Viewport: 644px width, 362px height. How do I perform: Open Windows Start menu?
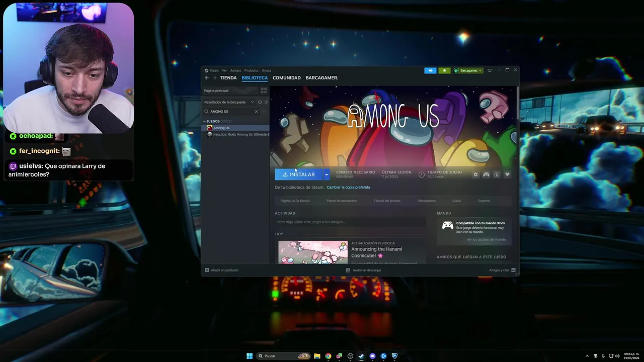250,356
